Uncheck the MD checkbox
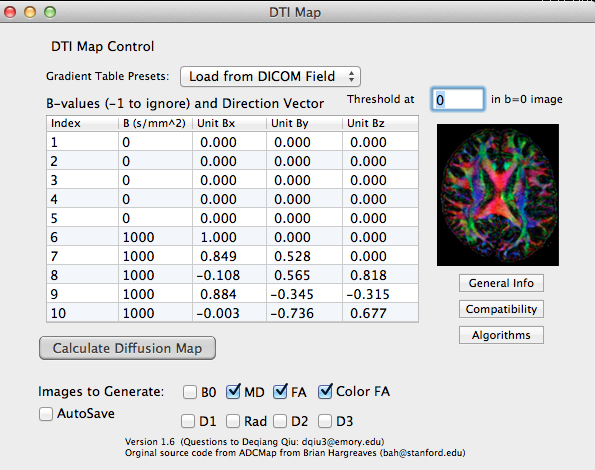 coord(233,391)
